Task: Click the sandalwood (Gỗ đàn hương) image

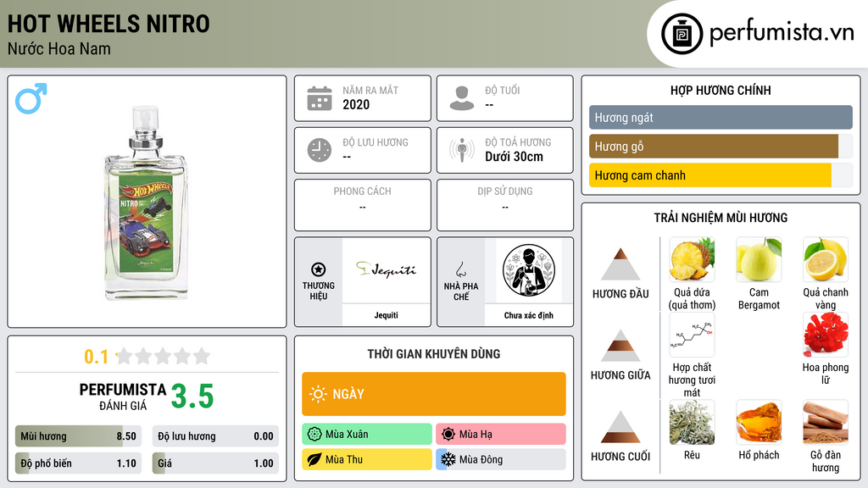Action: click(826, 423)
